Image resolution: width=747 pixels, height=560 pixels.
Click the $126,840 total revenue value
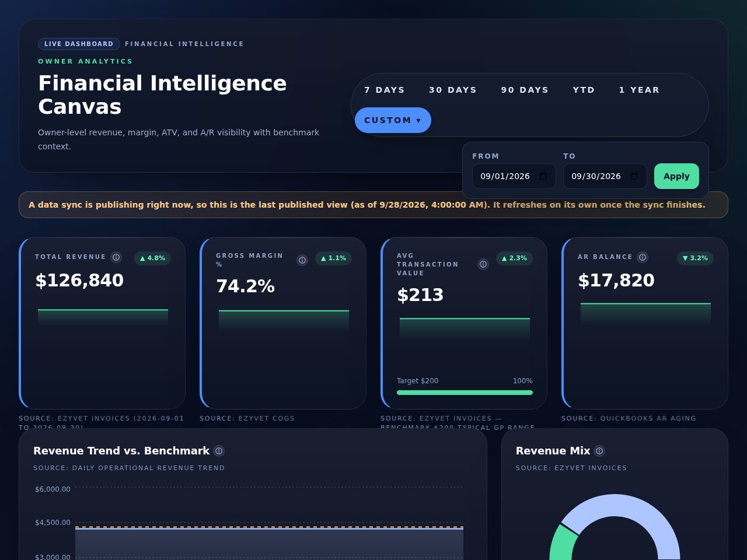(x=79, y=281)
